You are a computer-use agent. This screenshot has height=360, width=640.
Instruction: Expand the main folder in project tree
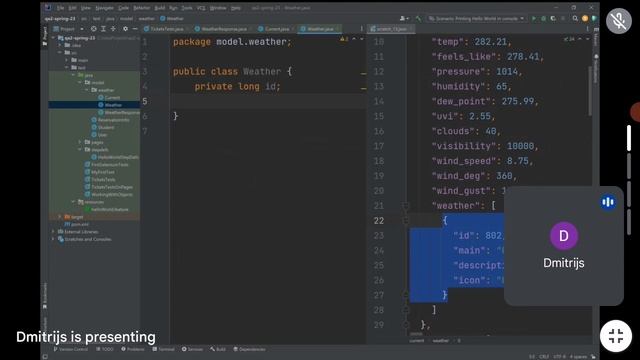[x=67, y=60]
